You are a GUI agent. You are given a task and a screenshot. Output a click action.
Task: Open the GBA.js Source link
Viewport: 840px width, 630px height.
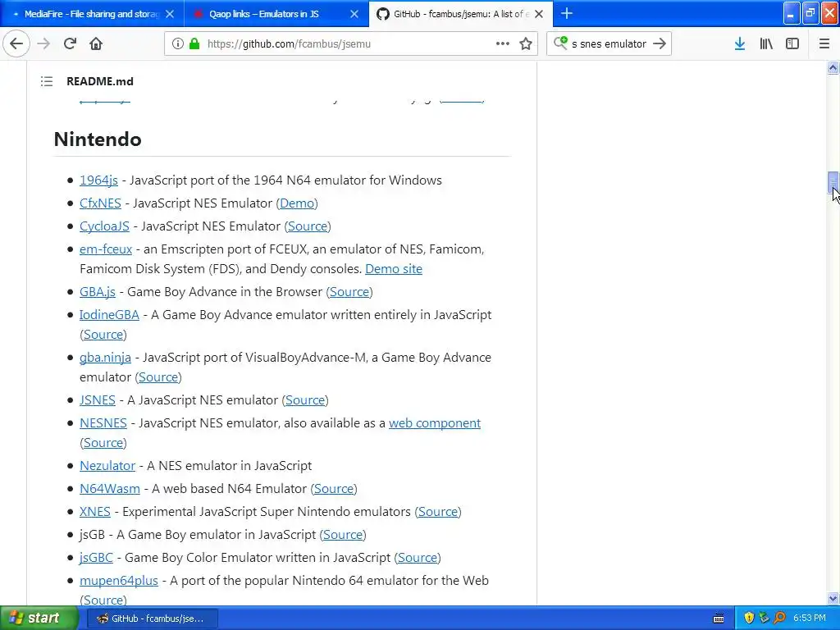[x=349, y=291]
